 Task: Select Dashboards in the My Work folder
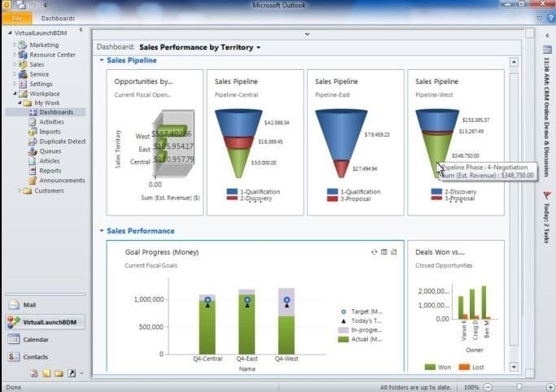point(55,112)
